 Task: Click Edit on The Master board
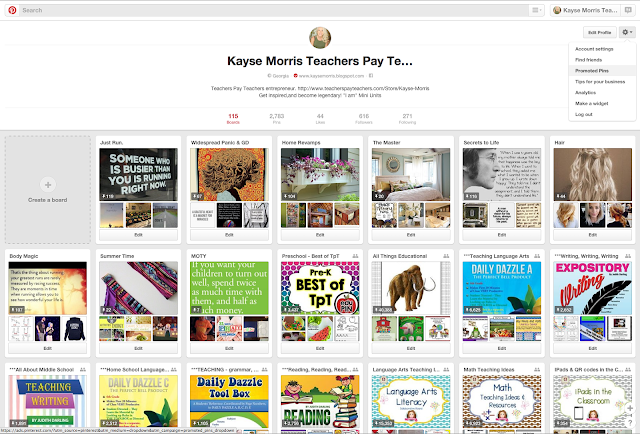point(411,235)
